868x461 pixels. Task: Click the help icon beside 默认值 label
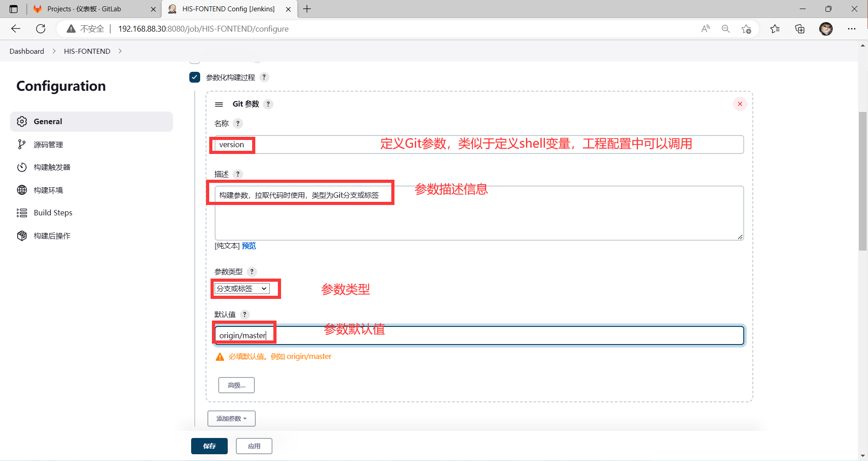244,314
